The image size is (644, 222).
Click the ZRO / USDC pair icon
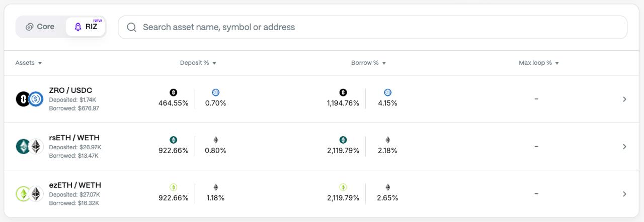[29, 99]
